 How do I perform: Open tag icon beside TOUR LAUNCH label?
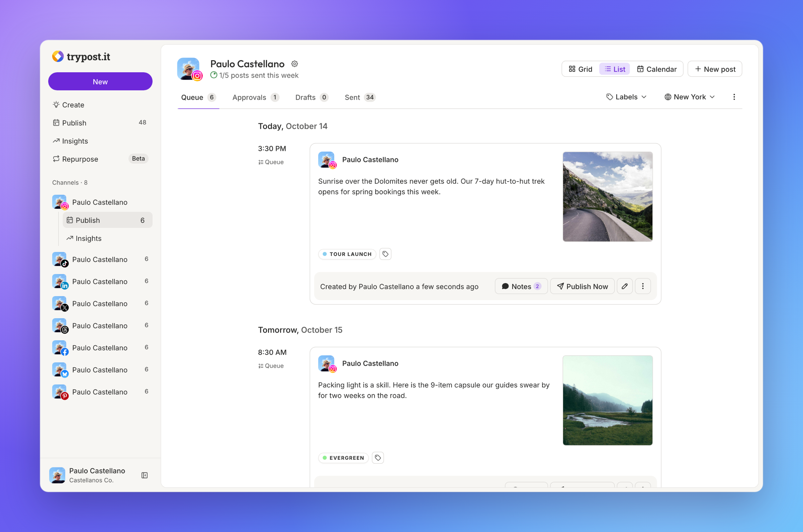(x=385, y=254)
